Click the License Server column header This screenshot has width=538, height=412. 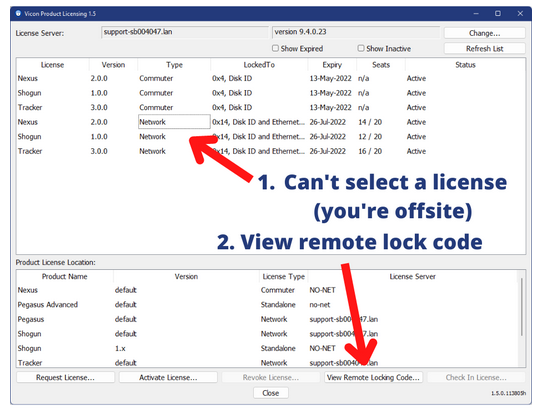(412, 276)
